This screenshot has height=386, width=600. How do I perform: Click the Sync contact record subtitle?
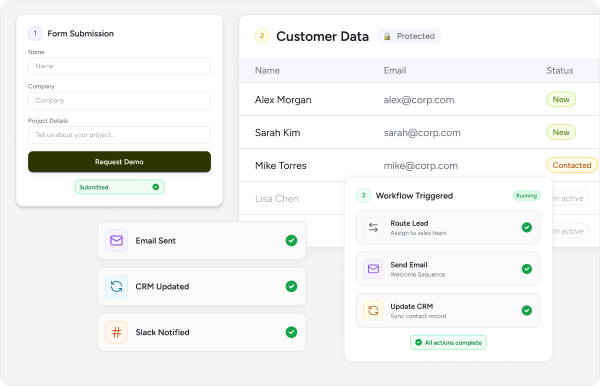[418, 316]
